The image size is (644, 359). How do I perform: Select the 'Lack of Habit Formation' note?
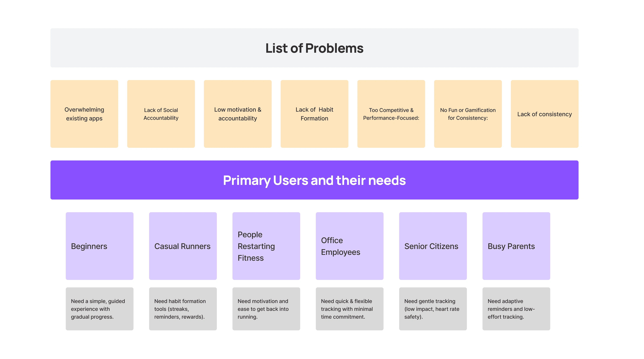click(x=314, y=114)
